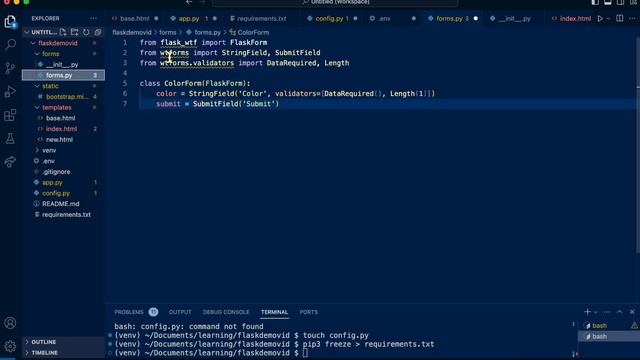Create a new terminal with plus icon
This screenshot has height=360, width=640.
pyautogui.click(x=587, y=312)
